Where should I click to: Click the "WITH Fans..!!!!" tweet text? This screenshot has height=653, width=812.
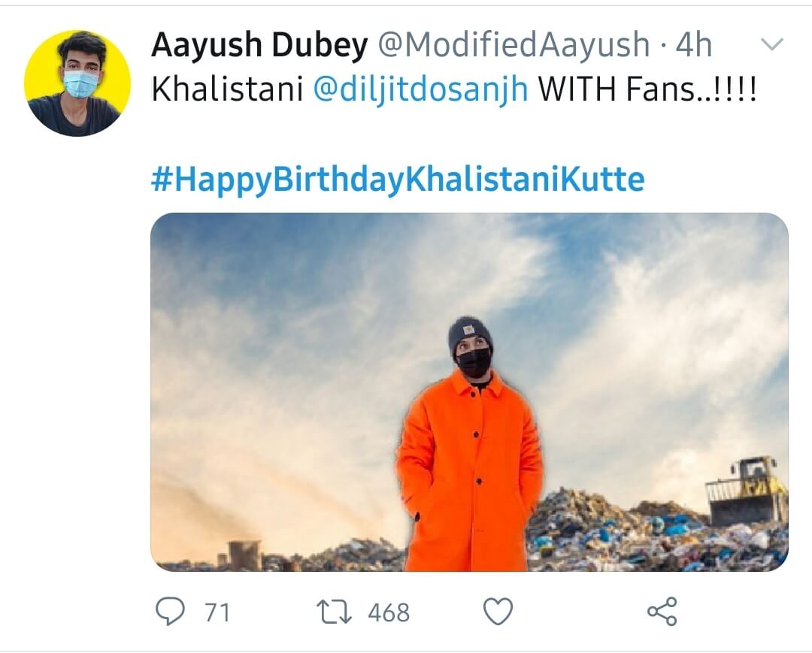(647, 91)
